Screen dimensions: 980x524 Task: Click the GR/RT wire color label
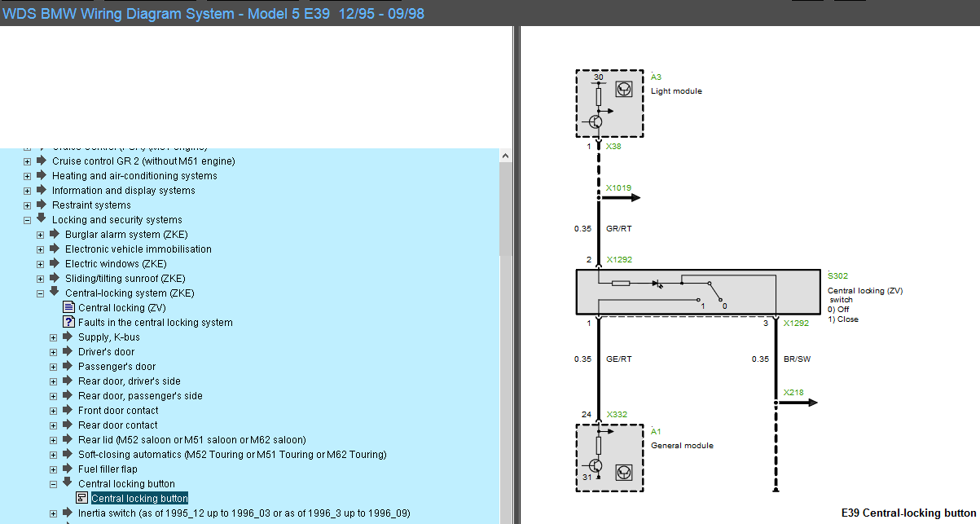[619, 229]
